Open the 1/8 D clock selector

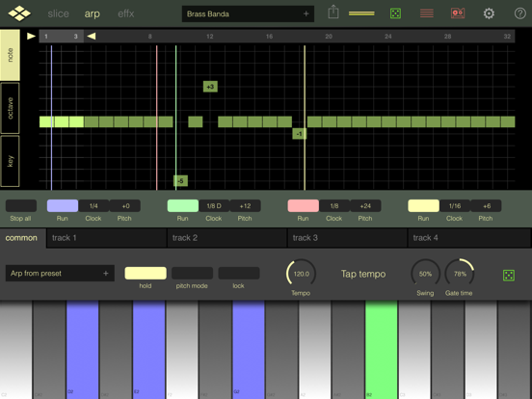[214, 206]
